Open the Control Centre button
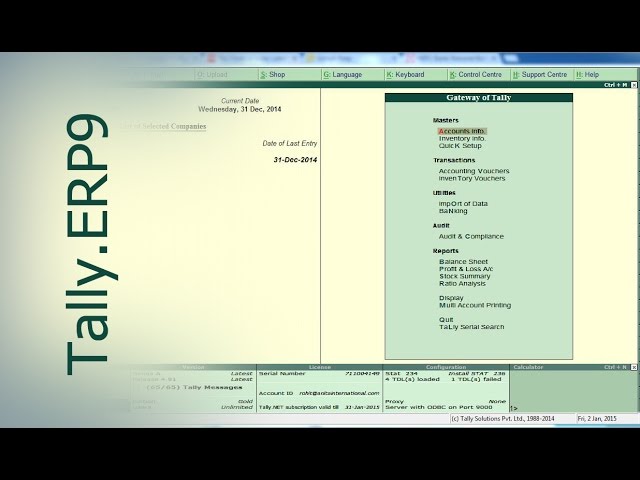 point(479,75)
